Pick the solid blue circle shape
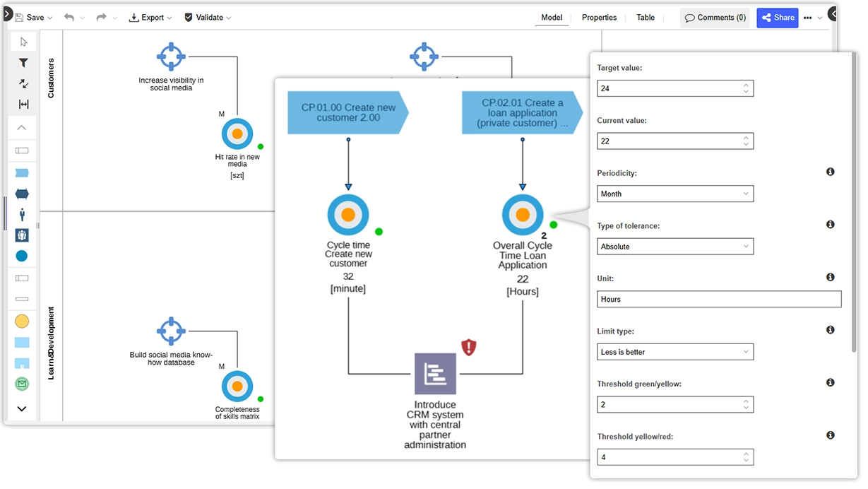The height and width of the screenshot is (489, 868). pyautogui.click(x=22, y=256)
